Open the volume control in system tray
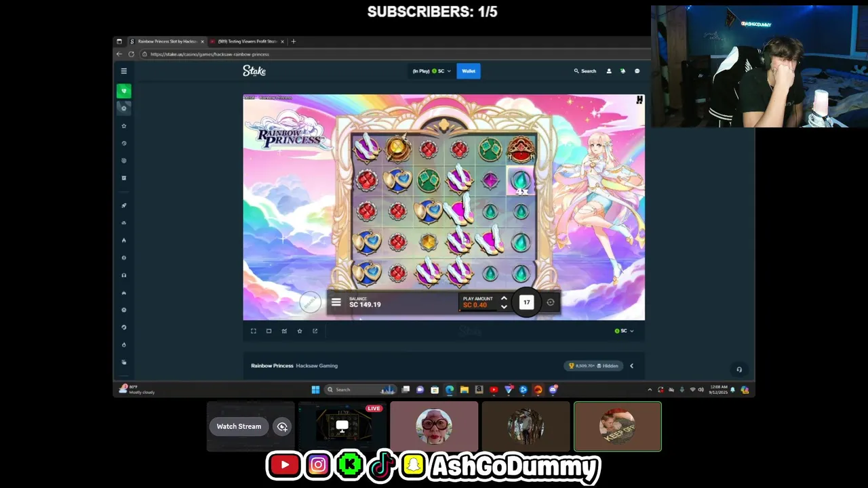 tap(701, 390)
